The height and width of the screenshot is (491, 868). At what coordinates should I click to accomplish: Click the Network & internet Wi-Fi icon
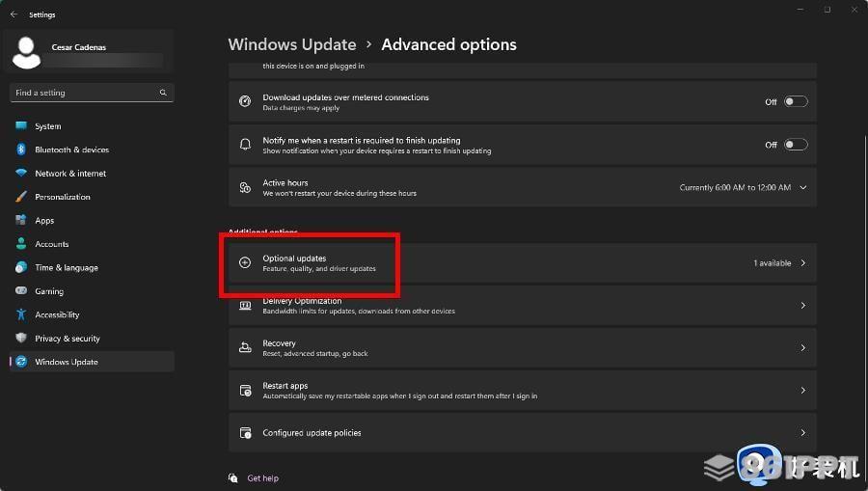(21, 173)
